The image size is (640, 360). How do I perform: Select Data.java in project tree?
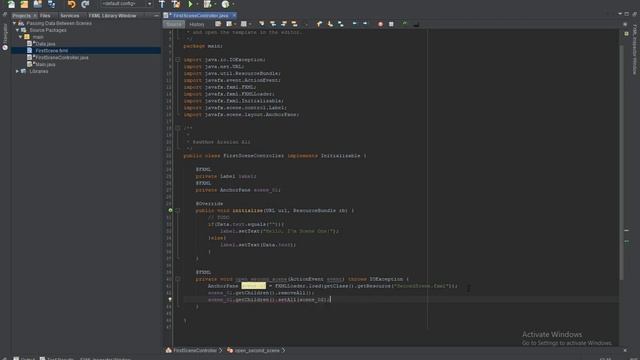tap(45, 44)
